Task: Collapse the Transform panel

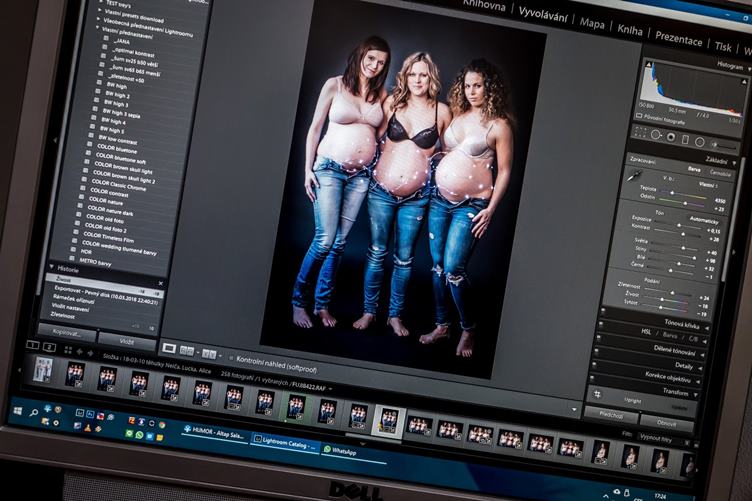Action: click(695, 395)
